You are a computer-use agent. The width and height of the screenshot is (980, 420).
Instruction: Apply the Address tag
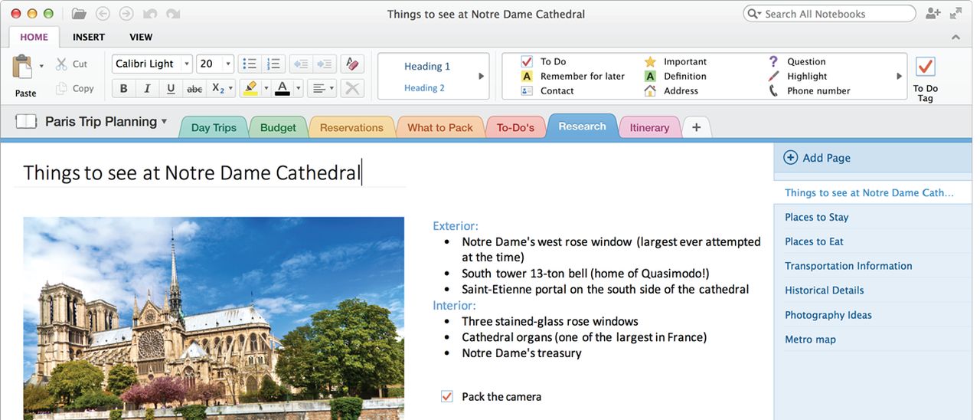[x=671, y=90]
